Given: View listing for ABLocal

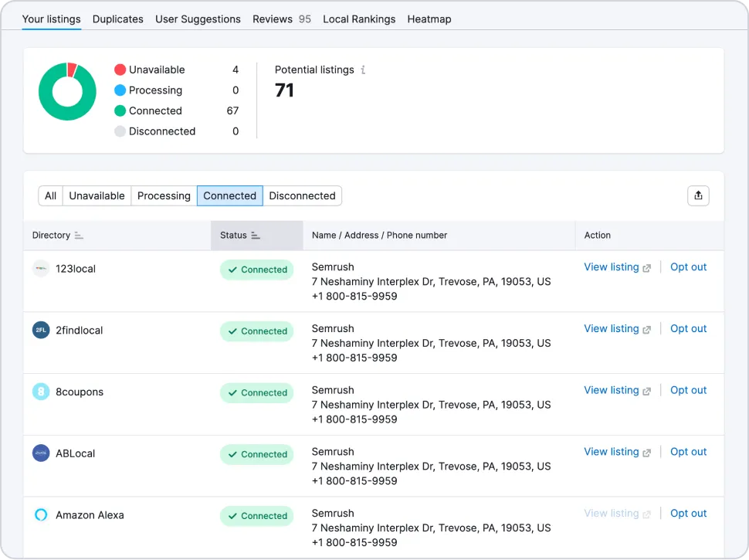Looking at the screenshot, I should (x=617, y=452).
